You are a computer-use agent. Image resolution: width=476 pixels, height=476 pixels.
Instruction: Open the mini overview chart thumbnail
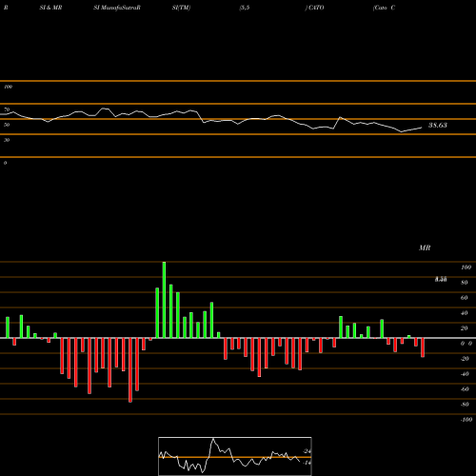235,456
